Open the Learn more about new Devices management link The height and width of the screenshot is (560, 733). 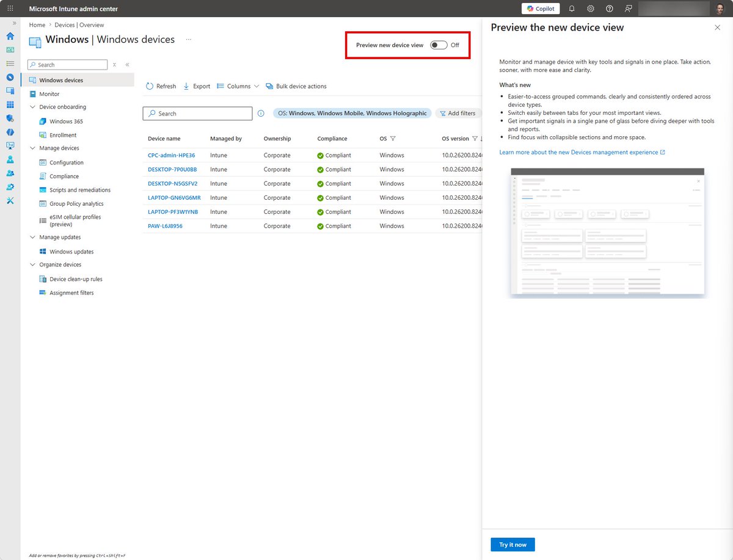coord(582,152)
